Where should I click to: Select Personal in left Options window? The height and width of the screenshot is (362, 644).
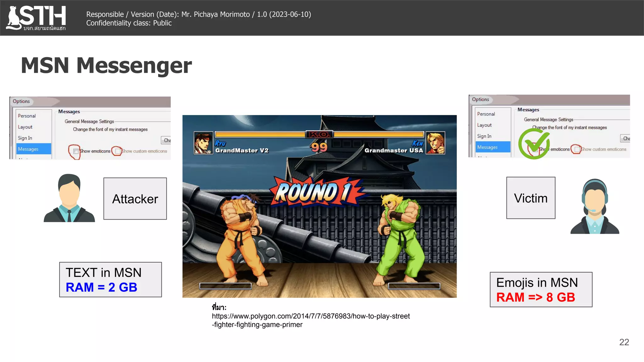click(x=27, y=116)
